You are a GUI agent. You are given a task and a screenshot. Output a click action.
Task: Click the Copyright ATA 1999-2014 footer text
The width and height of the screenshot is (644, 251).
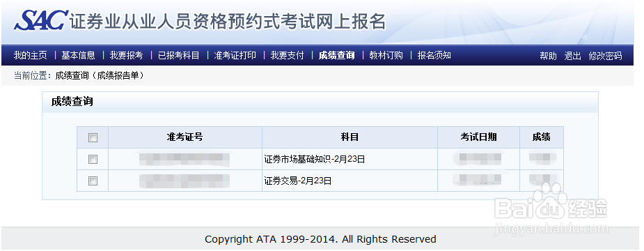click(320, 239)
